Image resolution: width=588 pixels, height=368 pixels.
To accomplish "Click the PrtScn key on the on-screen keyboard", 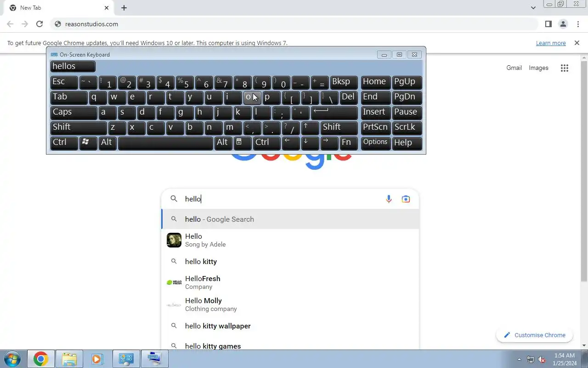I will 375,127.
